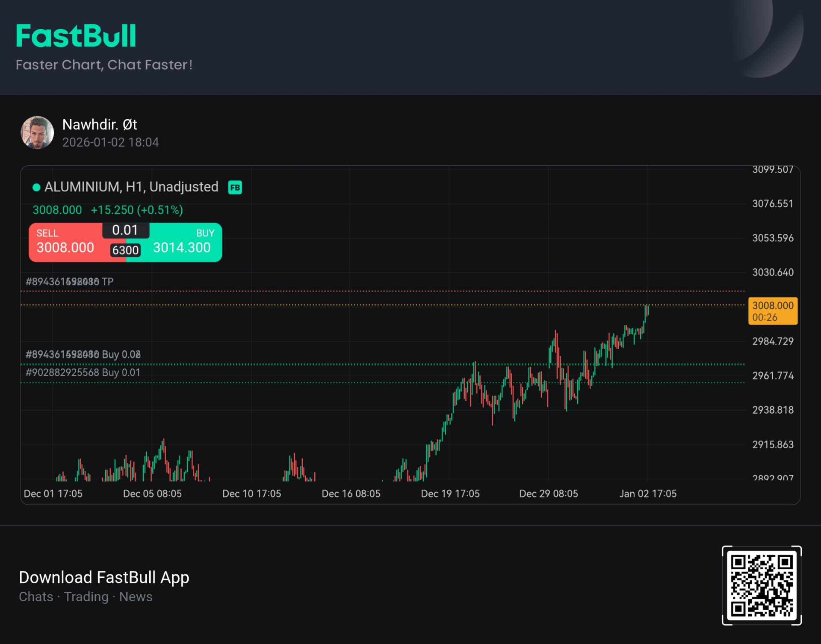Click the Nawhdir. Øt username
821x644 pixels.
[x=100, y=124]
